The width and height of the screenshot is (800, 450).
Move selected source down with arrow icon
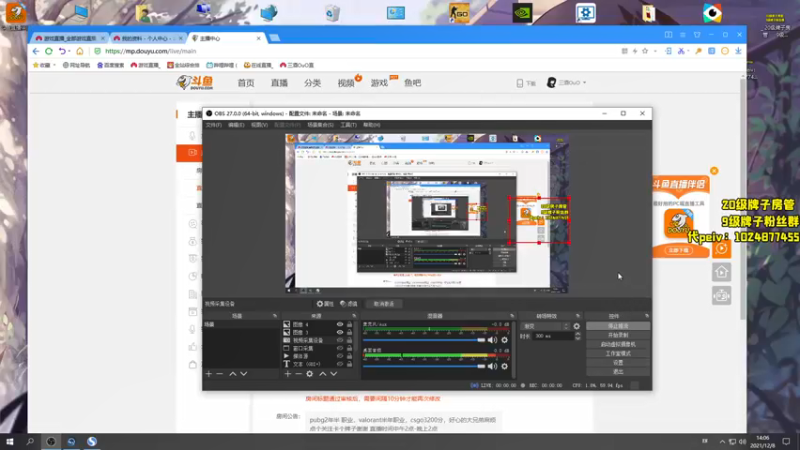[x=334, y=374]
